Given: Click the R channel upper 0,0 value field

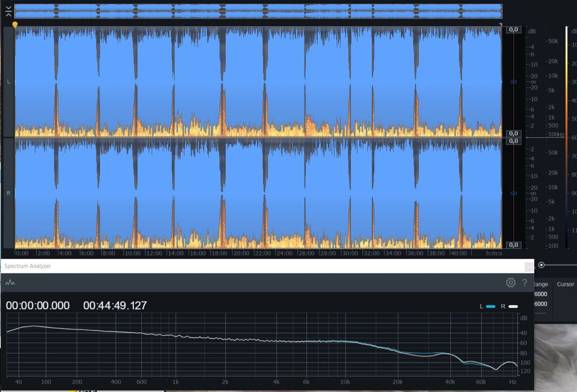Looking at the screenshot, I should click(x=514, y=141).
